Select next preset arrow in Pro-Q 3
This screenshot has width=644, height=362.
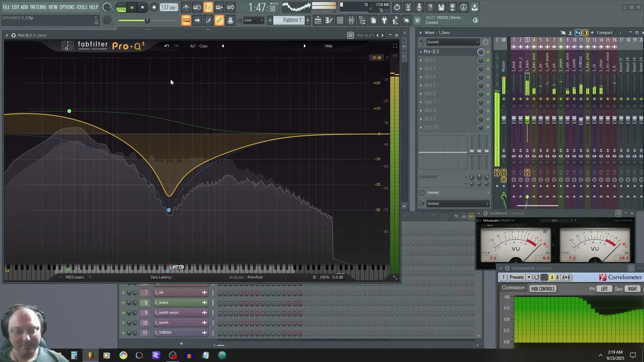(x=304, y=46)
